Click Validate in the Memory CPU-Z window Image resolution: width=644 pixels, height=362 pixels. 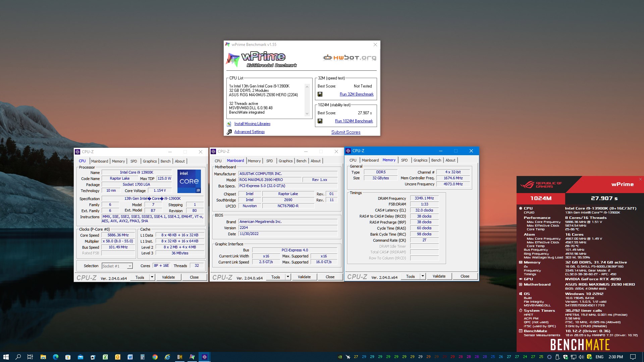tap(439, 276)
